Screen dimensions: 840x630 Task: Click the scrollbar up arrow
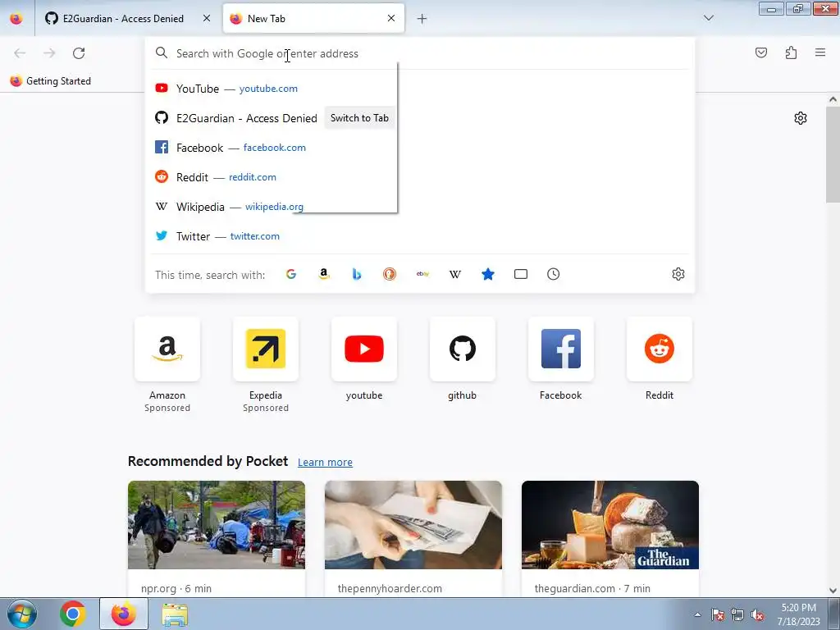833,99
